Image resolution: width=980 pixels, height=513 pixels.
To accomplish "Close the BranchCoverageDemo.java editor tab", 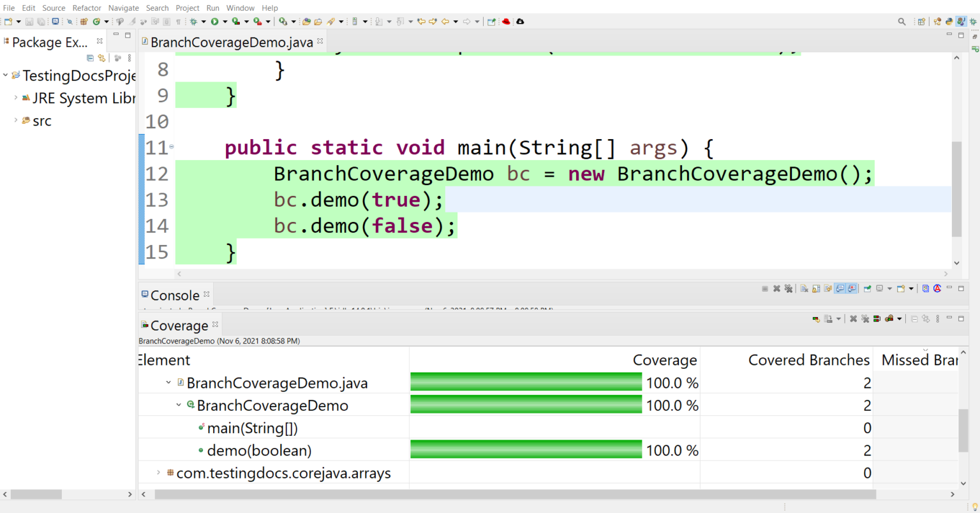I will tap(320, 41).
